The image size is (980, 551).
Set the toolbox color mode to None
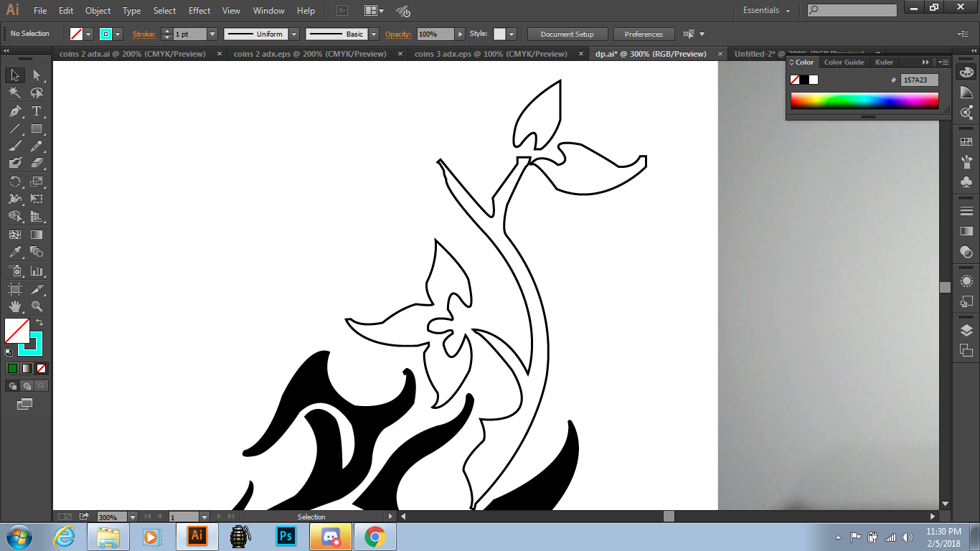point(42,369)
